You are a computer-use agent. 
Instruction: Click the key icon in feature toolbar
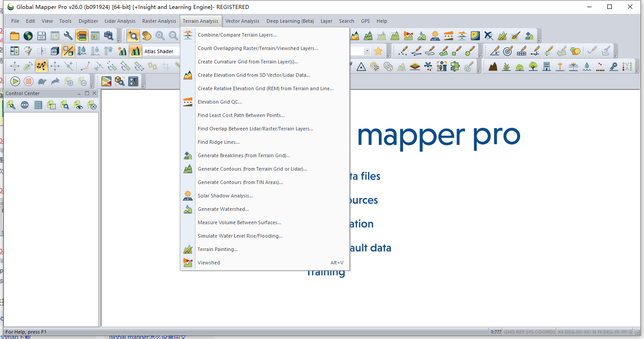pos(614,66)
